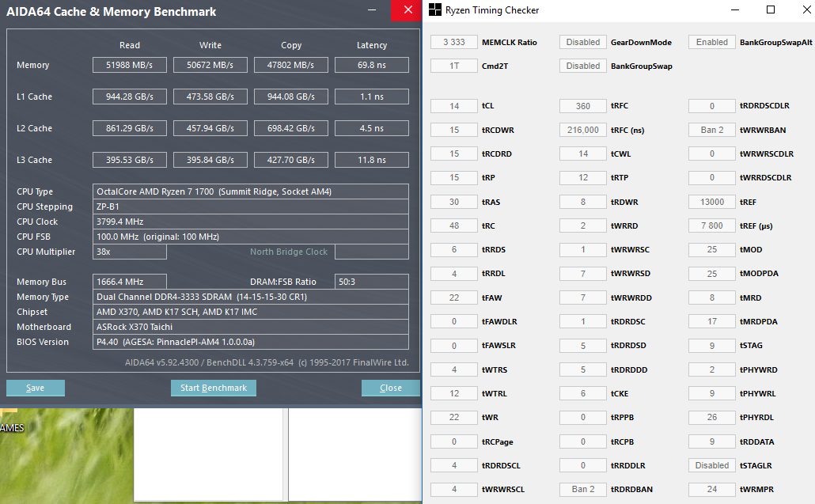This screenshot has width=815, height=504.
Task: Click the tFAW value 22
Action: 453,297
